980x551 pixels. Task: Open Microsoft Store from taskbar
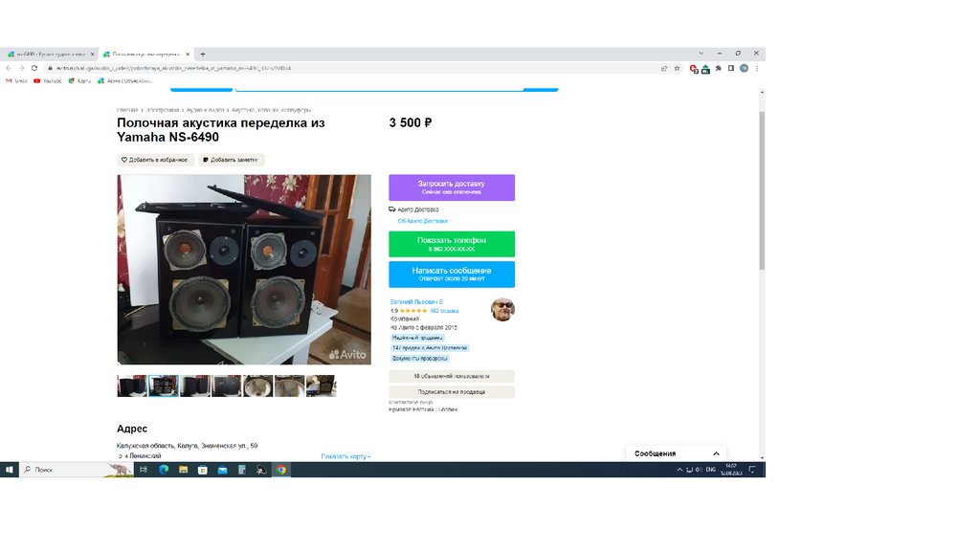[203, 470]
